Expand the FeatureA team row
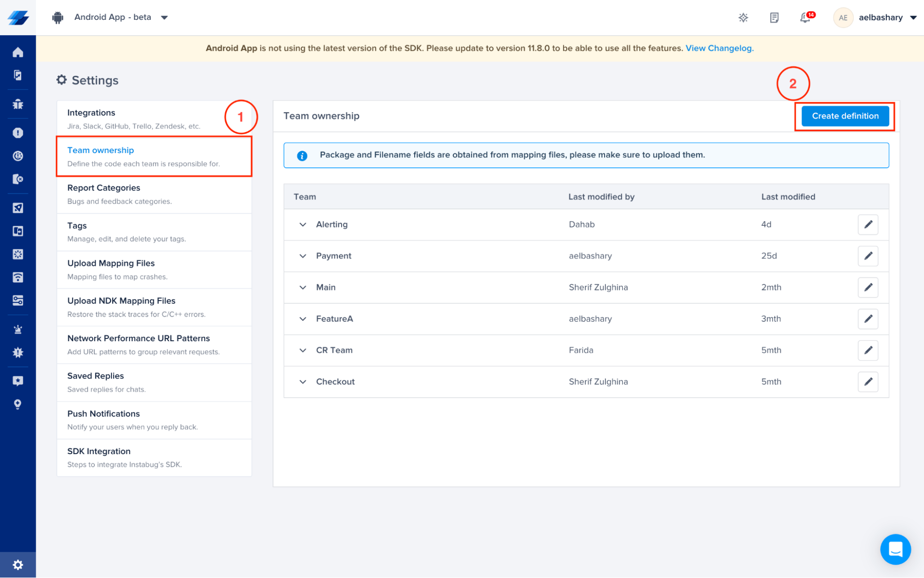 (303, 319)
